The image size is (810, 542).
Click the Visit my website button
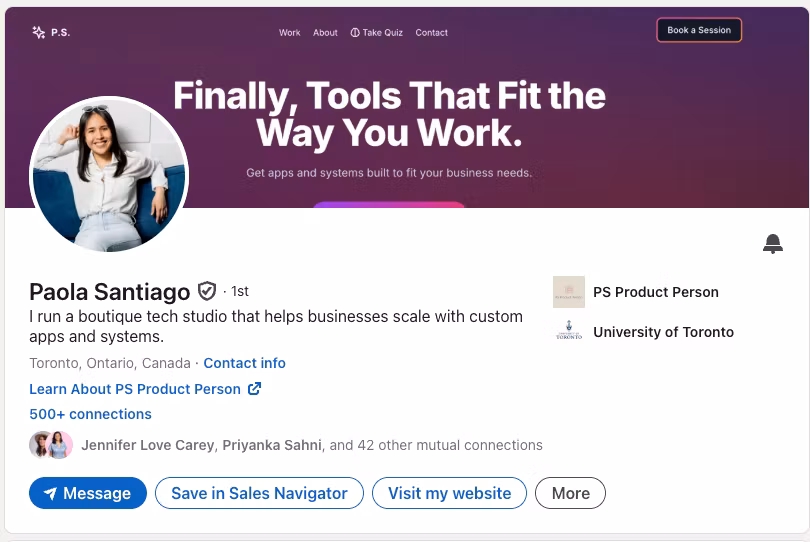pyautogui.click(x=449, y=493)
